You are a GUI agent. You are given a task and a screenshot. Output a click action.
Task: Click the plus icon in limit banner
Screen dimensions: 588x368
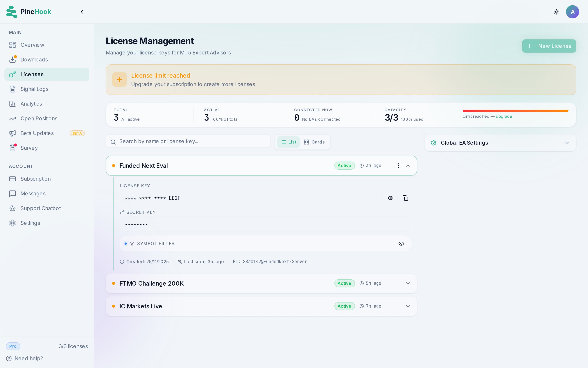click(x=119, y=79)
